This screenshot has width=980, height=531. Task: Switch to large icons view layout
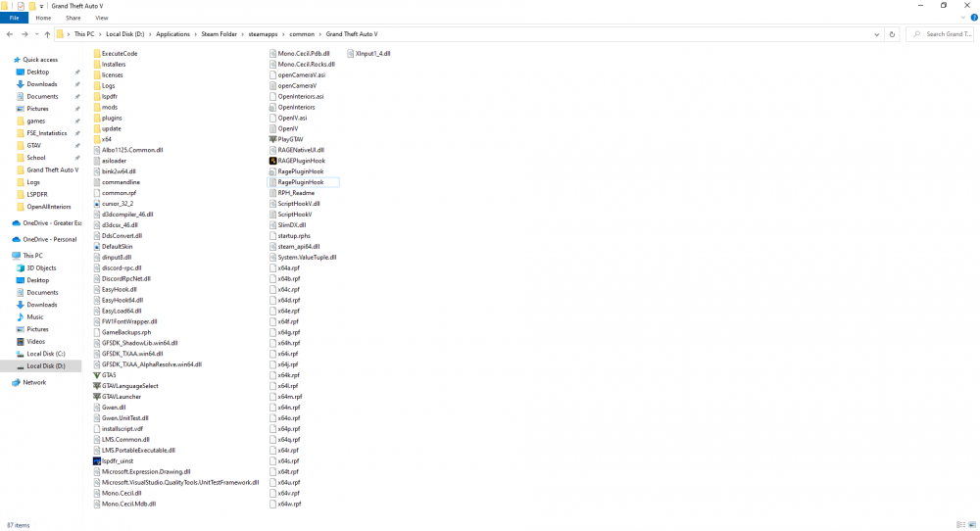click(972, 525)
